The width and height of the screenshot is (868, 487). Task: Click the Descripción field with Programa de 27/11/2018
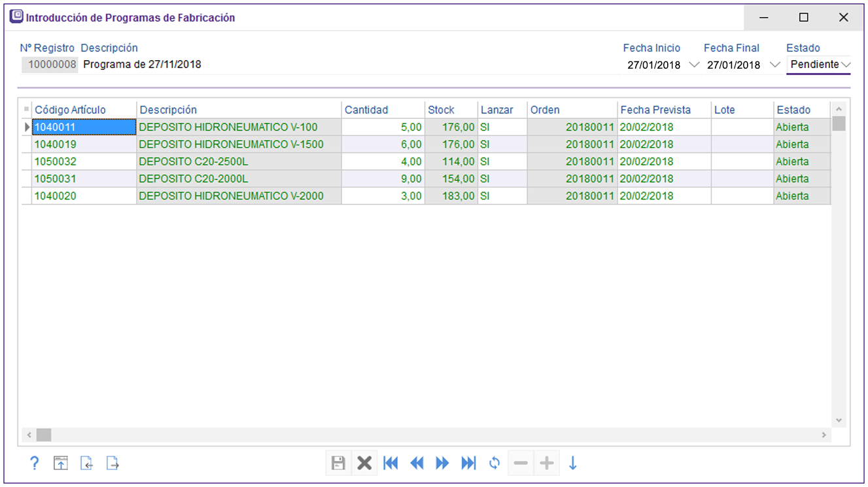tap(143, 65)
